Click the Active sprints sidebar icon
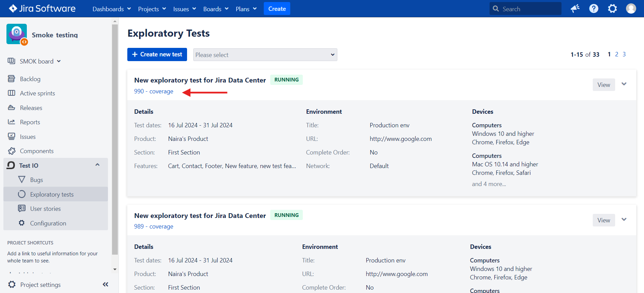644x293 pixels. 12,93
